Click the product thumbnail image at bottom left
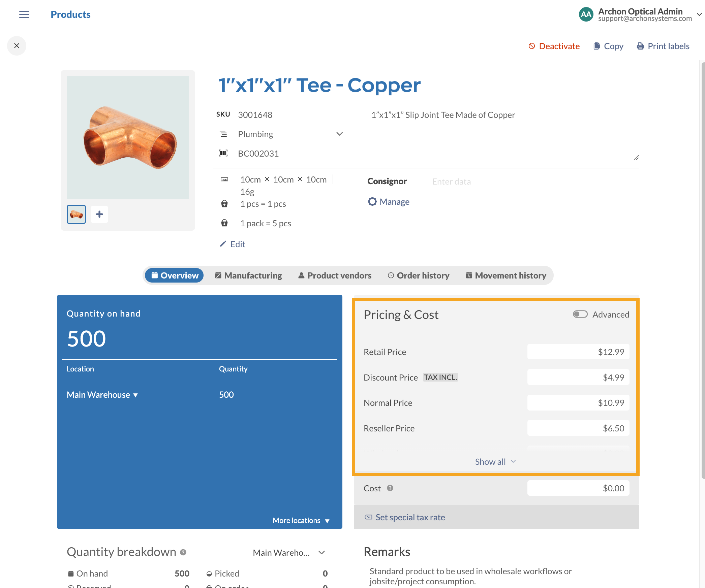Viewport: 705px width, 588px height. click(76, 214)
